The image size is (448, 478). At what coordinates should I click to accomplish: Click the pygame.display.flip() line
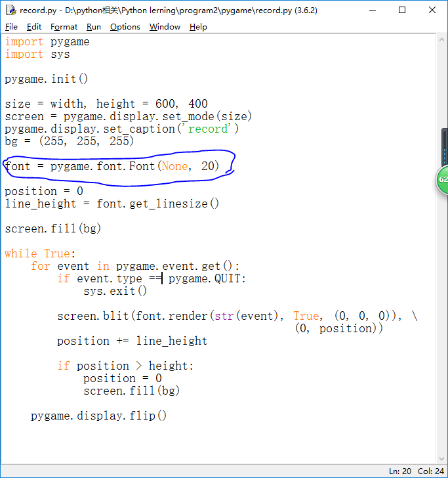(98, 416)
